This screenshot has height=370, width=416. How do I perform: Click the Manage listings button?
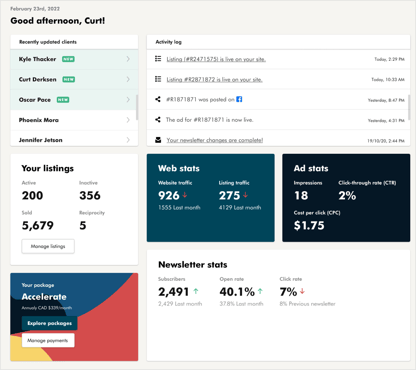pos(48,246)
